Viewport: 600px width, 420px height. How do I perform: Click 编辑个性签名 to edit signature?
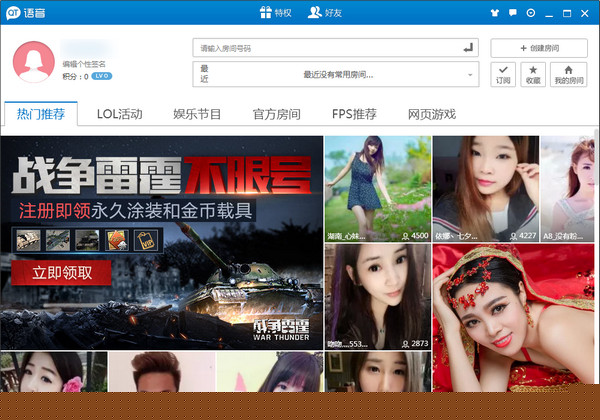tap(84, 64)
